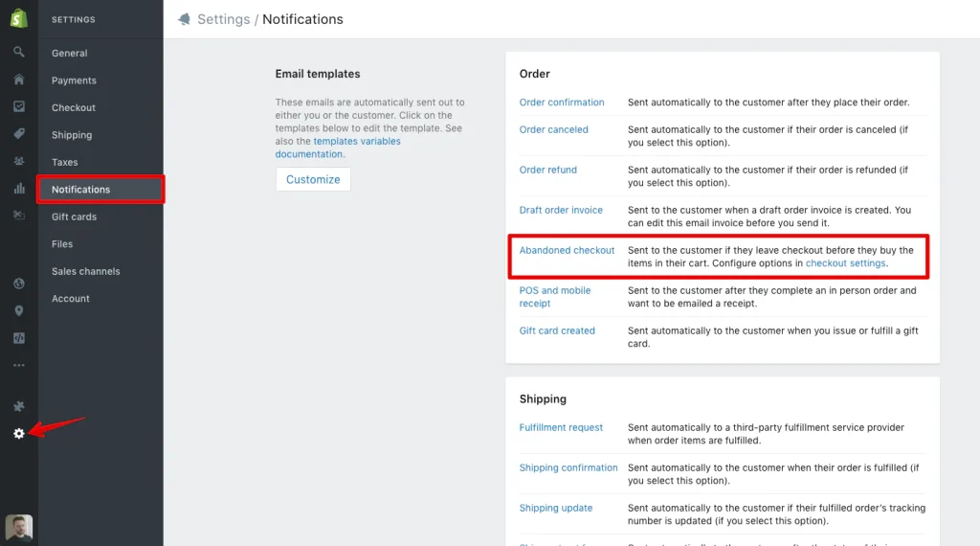Open the Abandoned checkout template

[567, 251]
